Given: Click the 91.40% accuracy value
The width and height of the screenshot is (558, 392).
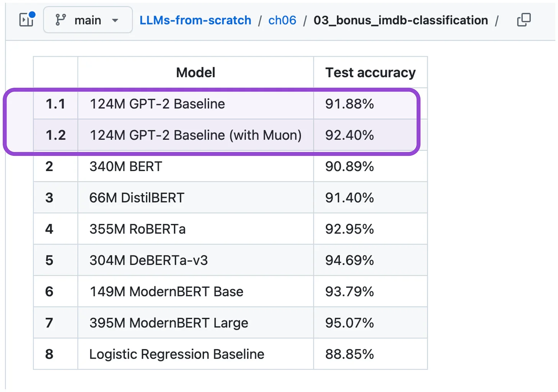Looking at the screenshot, I should pos(350,198).
